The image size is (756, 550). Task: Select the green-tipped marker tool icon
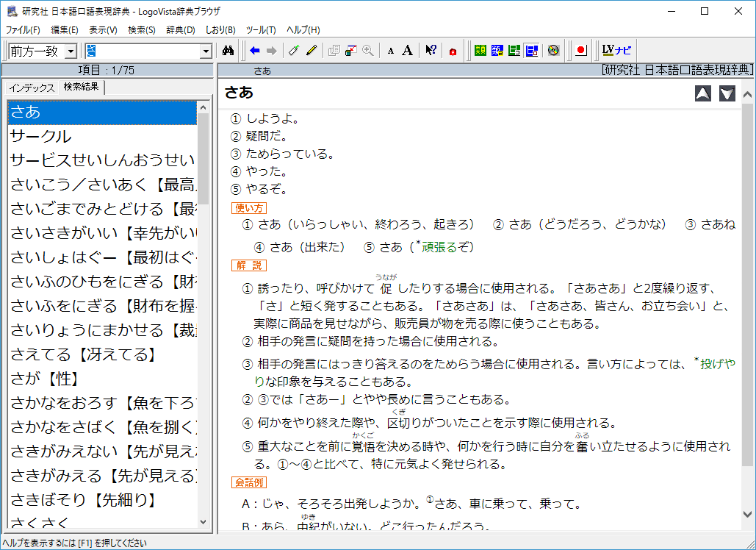click(x=294, y=50)
